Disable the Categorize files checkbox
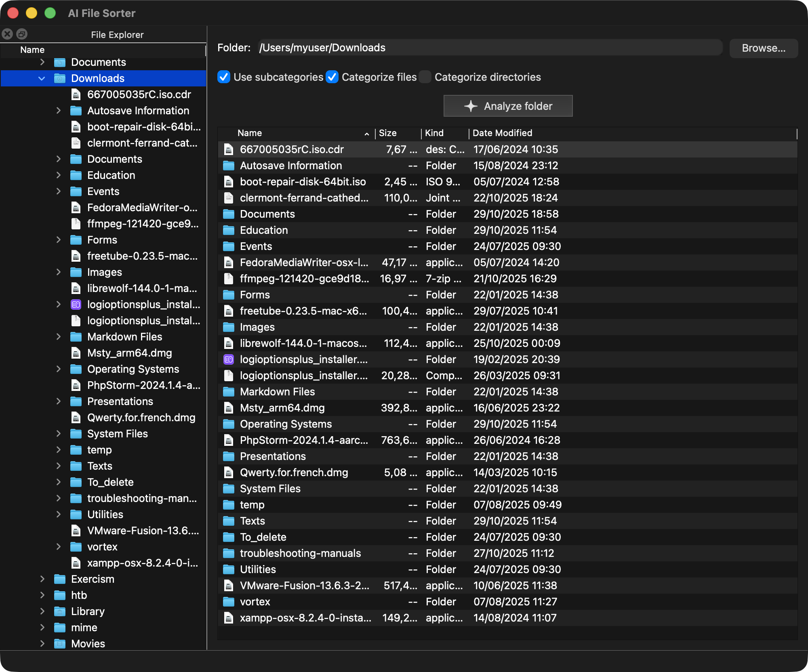Screen dimensions: 808x672 click(x=332, y=77)
